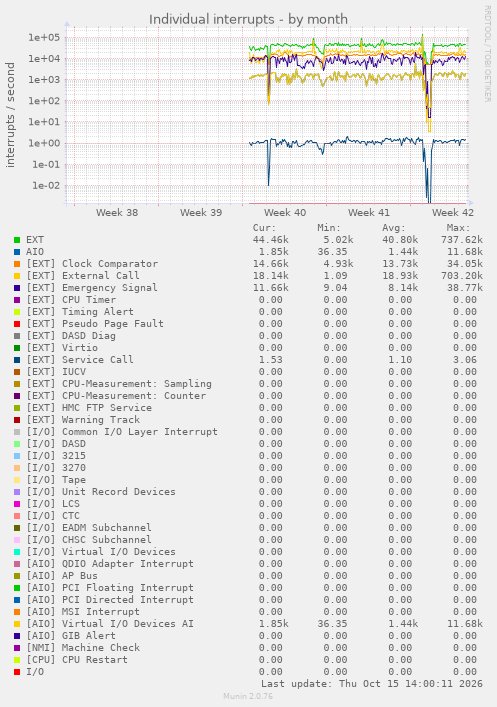This screenshot has width=497, height=707.
Task: Click the 'Week 40' x-axis label
Action: tap(285, 212)
